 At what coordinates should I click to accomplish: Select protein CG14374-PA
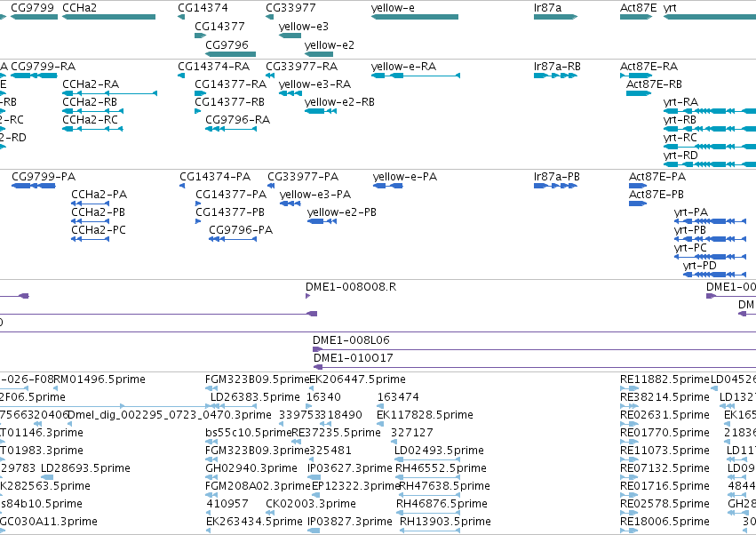(x=182, y=186)
